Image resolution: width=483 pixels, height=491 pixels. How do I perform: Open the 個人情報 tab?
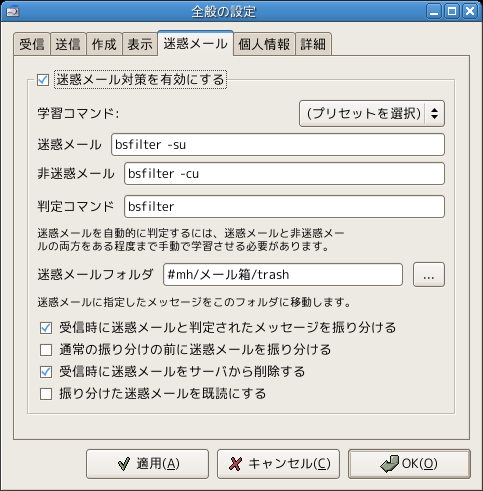click(x=264, y=44)
